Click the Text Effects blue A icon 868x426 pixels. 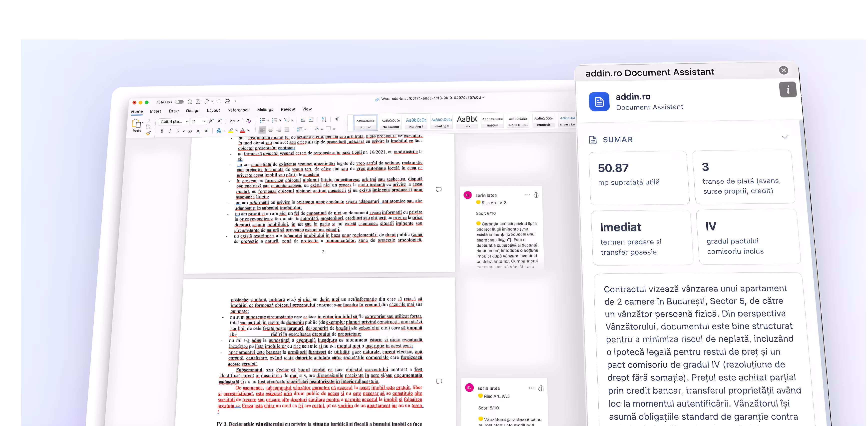(219, 131)
